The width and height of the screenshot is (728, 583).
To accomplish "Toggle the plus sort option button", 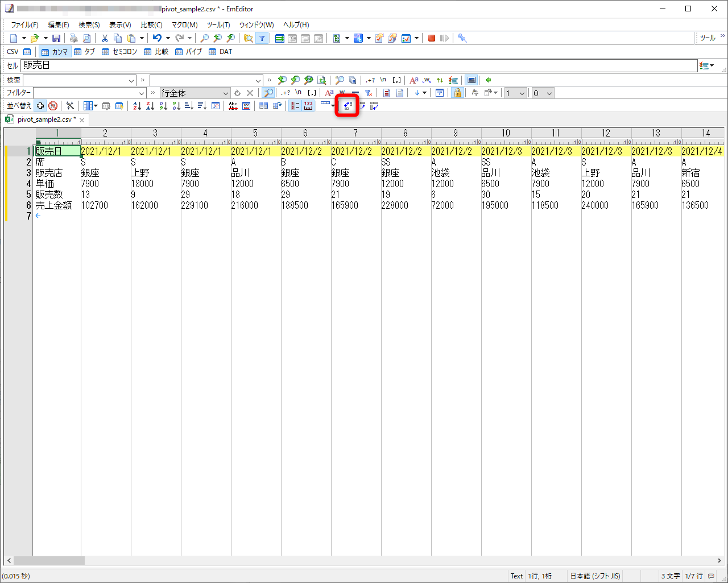I will 40,106.
